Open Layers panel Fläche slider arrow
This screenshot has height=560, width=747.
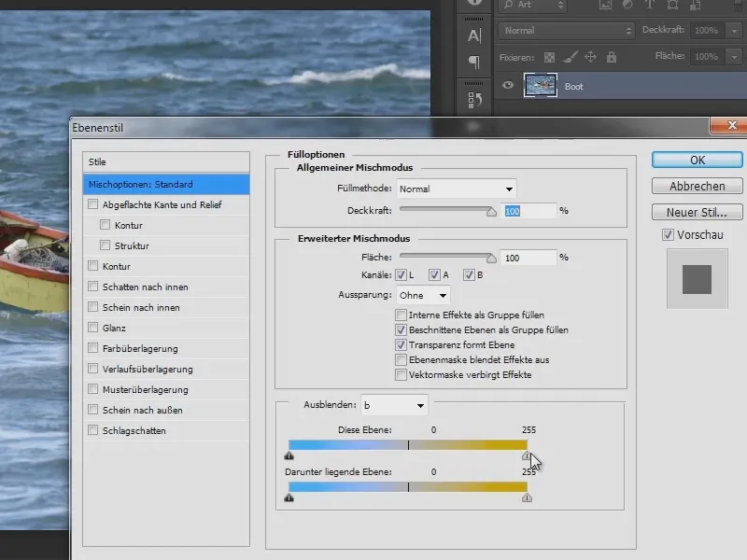pos(734,57)
